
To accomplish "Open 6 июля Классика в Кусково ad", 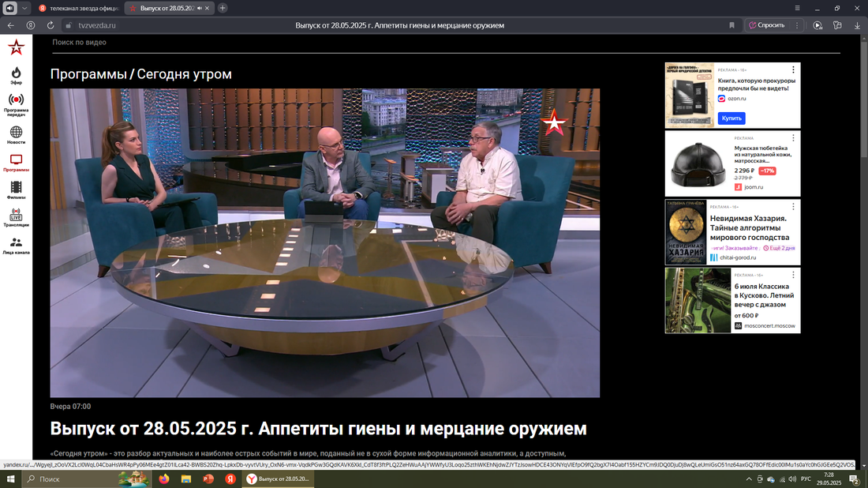I will (x=764, y=295).
